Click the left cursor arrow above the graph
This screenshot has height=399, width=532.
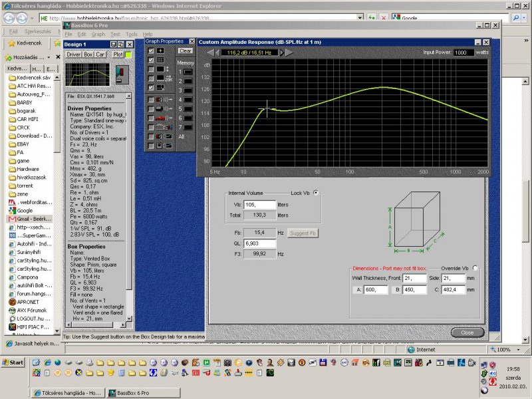click(211, 52)
